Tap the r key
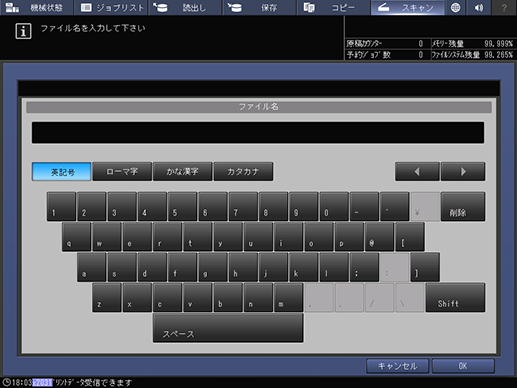 click(167, 237)
